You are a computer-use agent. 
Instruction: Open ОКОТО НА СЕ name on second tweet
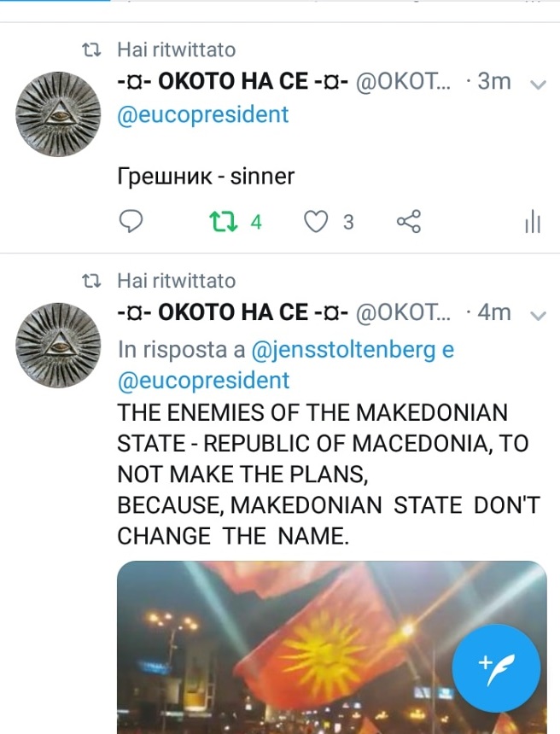coord(233,312)
